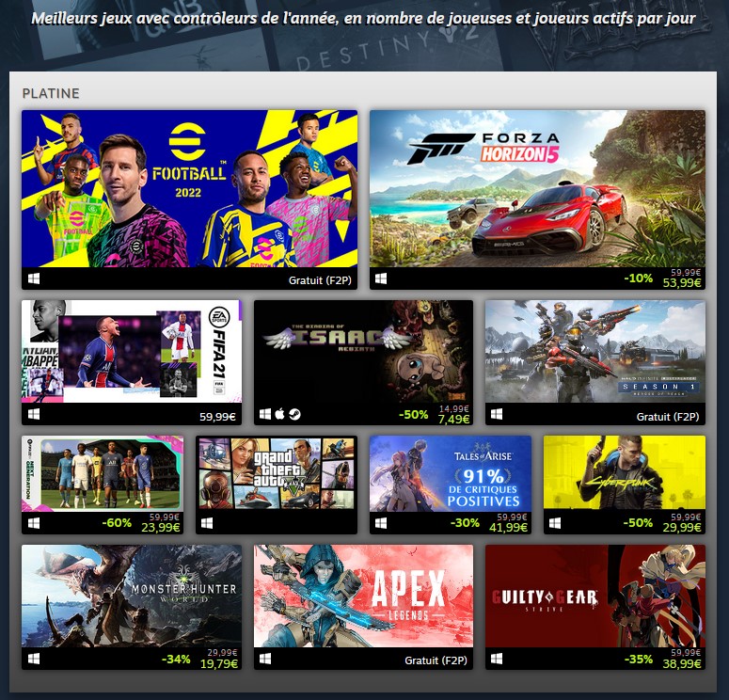729x700 pixels.
Task: Click Windows icon under FIFA 21
Action: [34, 414]
